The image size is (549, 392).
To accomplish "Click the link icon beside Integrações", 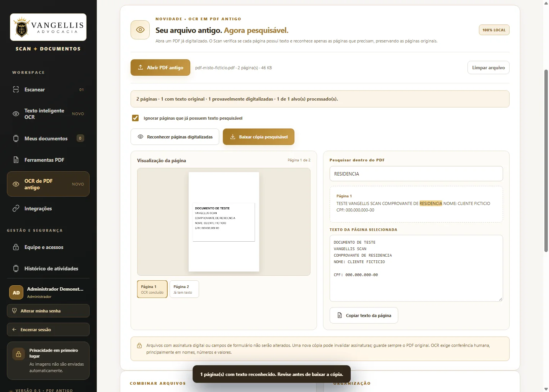I will click(x=16, y=208).
